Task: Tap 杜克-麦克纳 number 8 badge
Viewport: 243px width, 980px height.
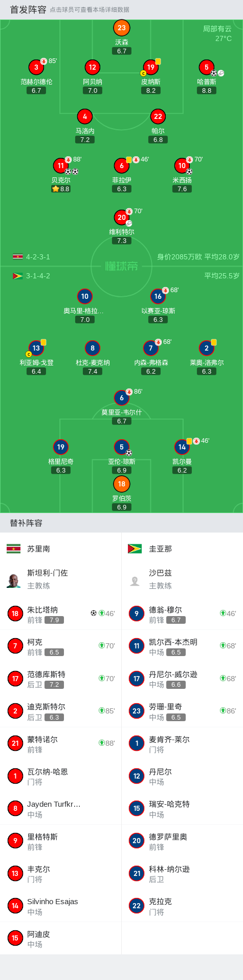Action: [x=92, y=348]
